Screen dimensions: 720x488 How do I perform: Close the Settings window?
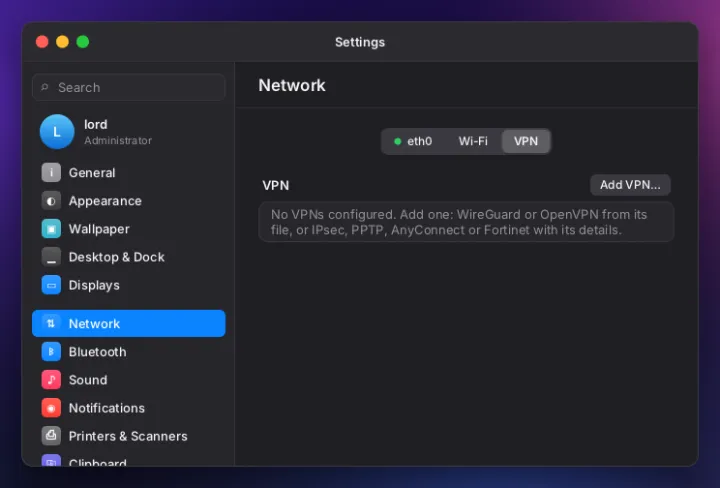(42, 42)
